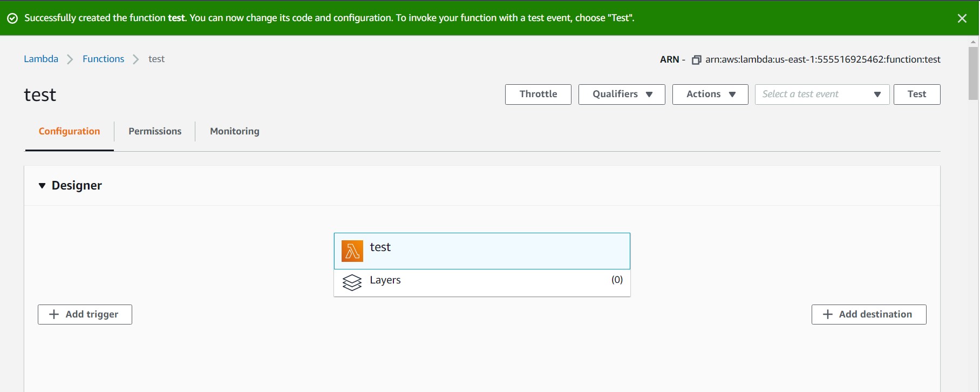
Task: Click the Add trigger button
Action: [x=85, y=314]
